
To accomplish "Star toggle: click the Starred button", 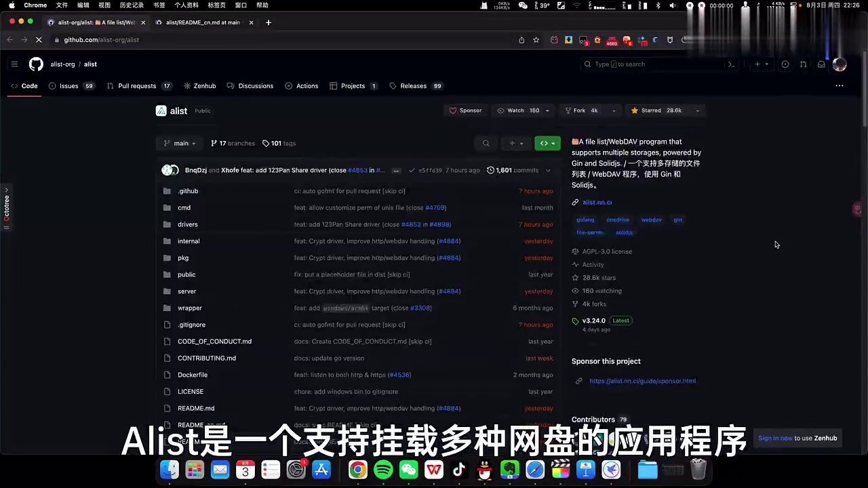I will (x=656, y=110).
